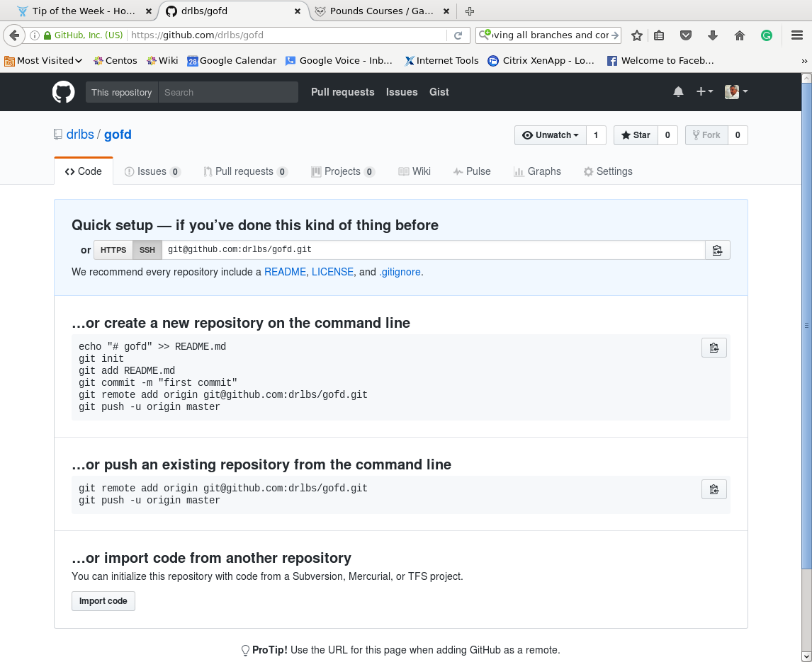Open the Firefox downloads arrow
The image size is (812, 662).
713,35
